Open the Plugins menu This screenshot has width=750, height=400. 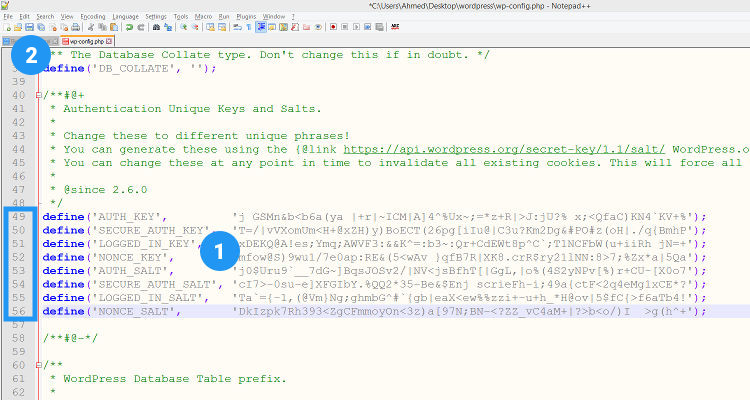click(246, 17)
